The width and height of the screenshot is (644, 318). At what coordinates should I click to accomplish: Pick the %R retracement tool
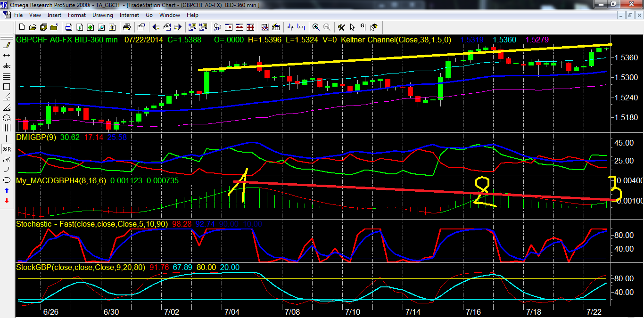[7, 149]
